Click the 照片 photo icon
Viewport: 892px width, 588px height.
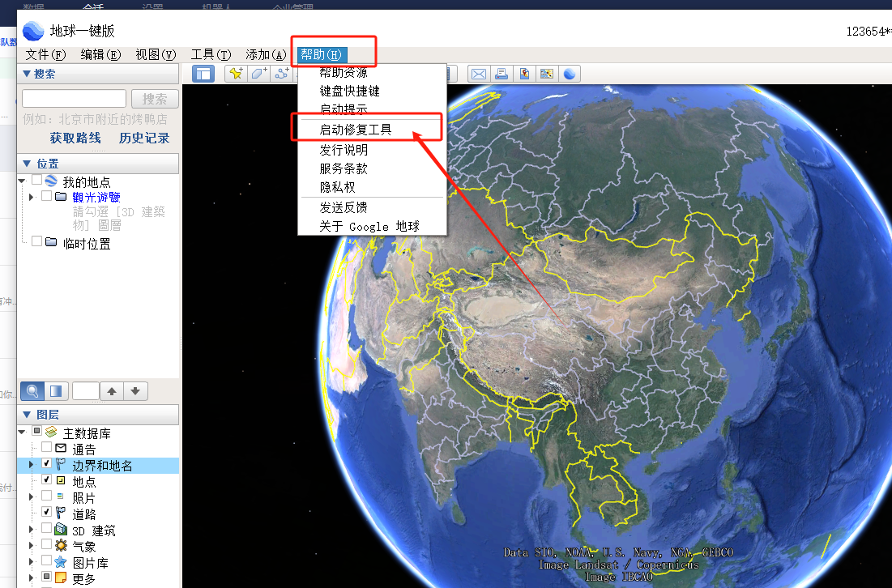pos(60,496)
